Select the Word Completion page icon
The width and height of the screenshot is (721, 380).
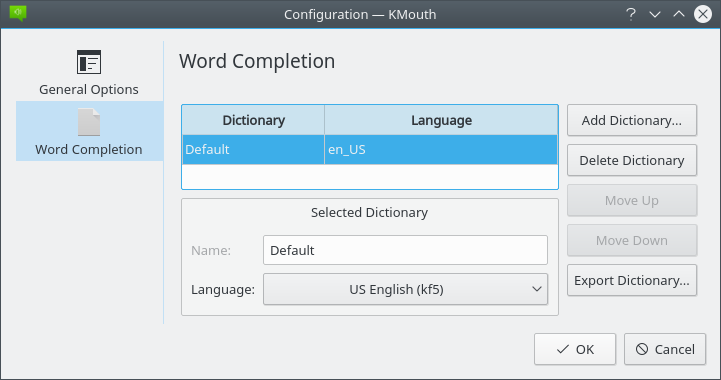[x=89, y=122]
